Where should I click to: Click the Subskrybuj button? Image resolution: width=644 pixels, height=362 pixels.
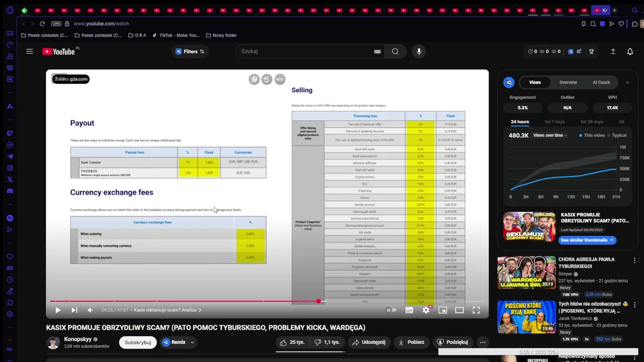point(138,342)
